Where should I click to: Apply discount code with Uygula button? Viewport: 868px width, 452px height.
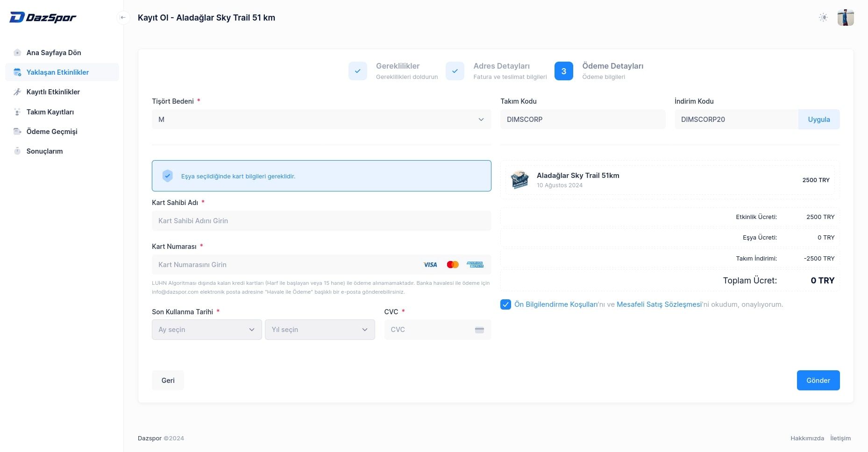[818, 120]
